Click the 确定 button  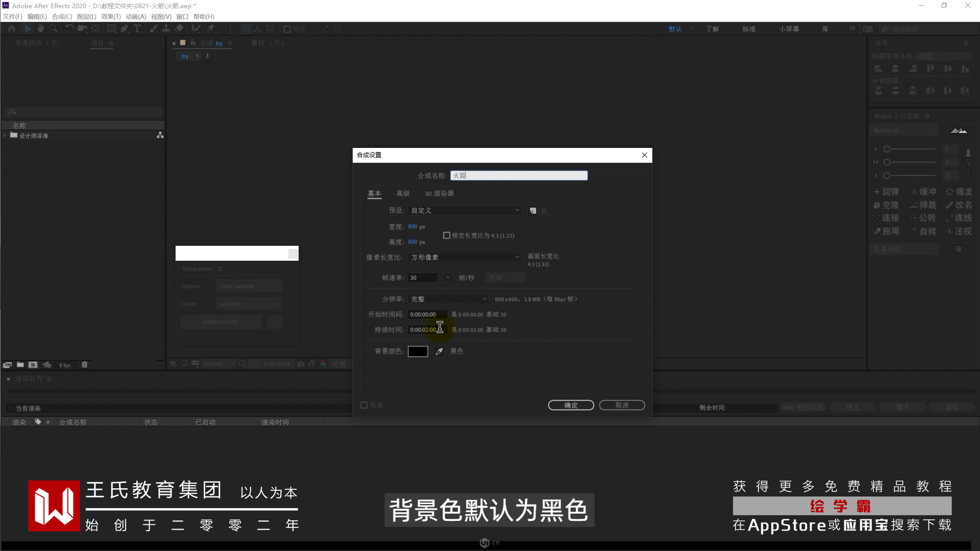[x=571, y=406]
